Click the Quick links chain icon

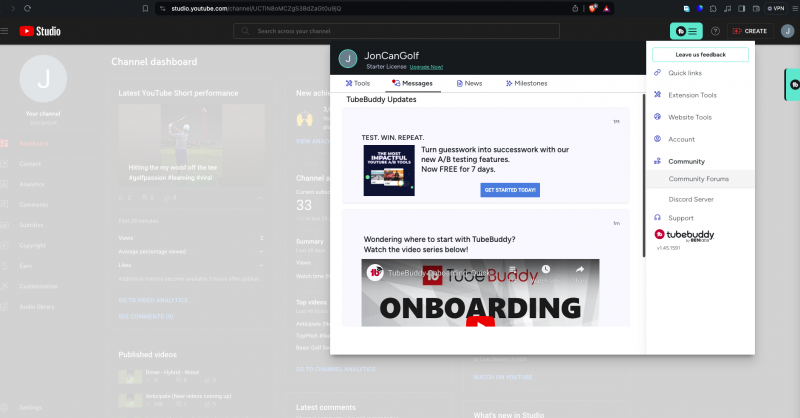click(658, 73)
